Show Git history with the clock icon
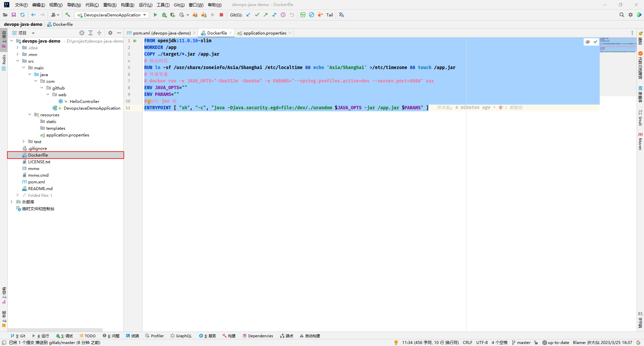644x346 pixels. pyautogui.click(x=283, y=15)
